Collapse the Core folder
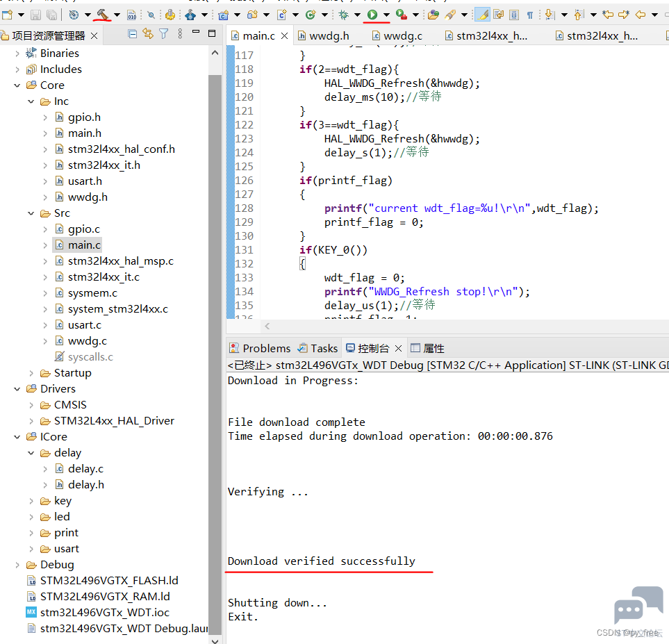669x644 pixels. point(17,85)
